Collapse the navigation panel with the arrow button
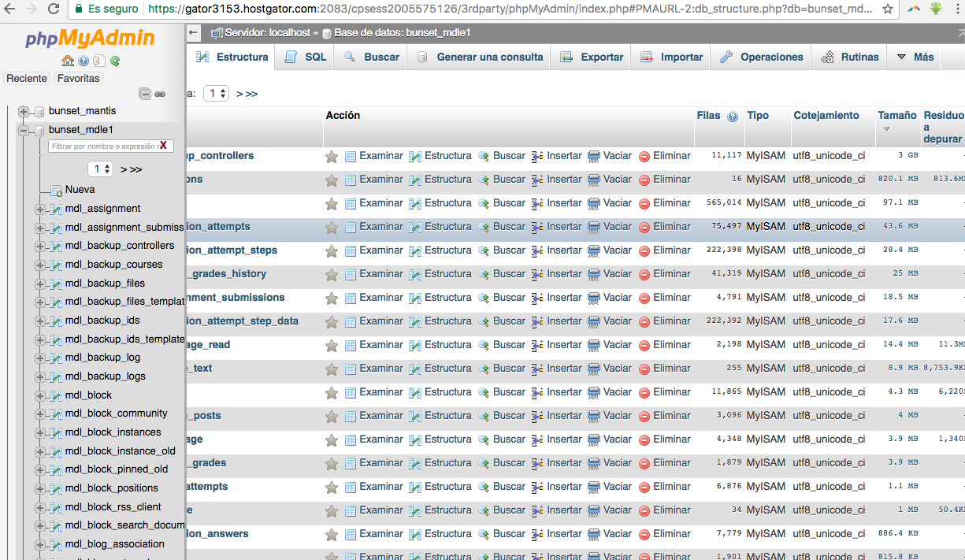Screen dimensions: 965x560 (x=194, y=33)
